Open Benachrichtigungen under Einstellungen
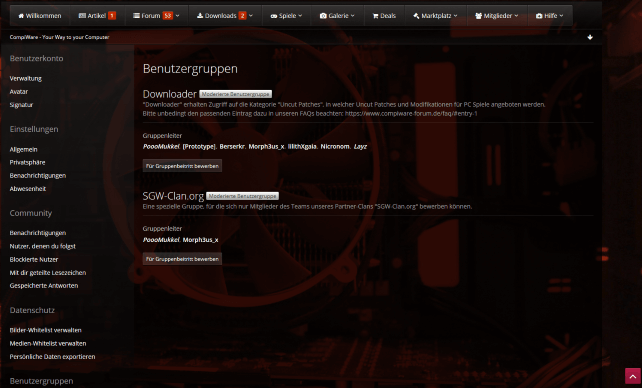 tap(38, 176)
